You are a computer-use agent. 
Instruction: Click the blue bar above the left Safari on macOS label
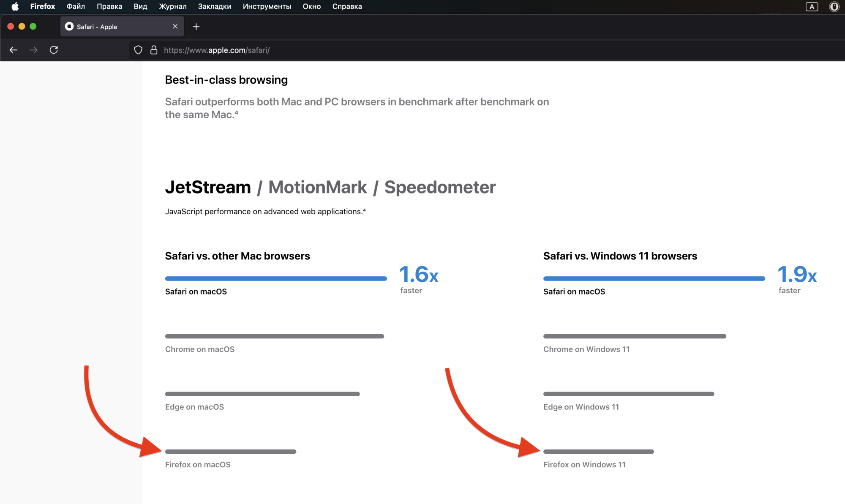276,278
